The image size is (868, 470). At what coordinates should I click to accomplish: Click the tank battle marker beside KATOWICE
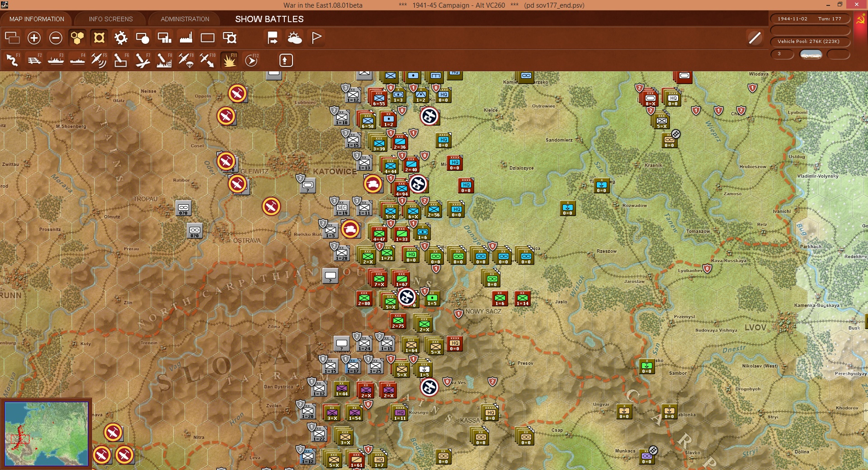(373, 184)
